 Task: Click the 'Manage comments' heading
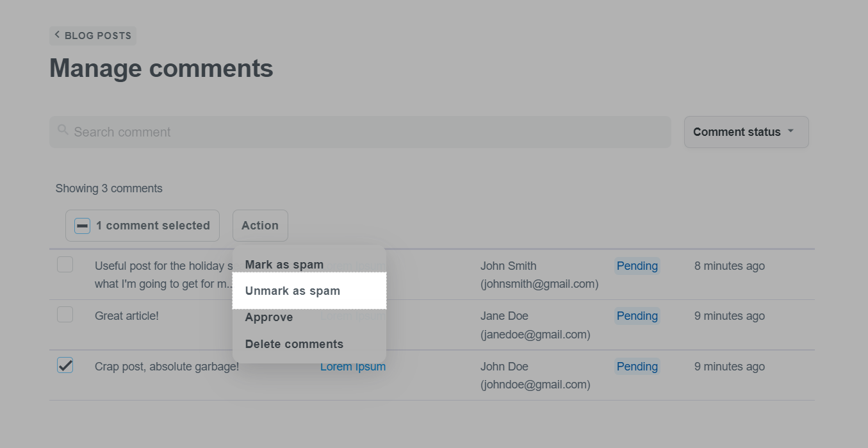(x=161, y=68)
